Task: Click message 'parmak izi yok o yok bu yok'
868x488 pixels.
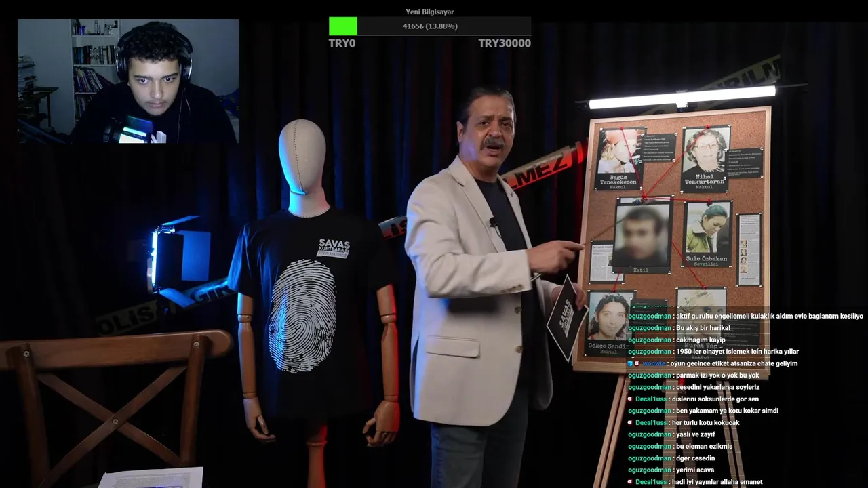Action: (717, 375)
